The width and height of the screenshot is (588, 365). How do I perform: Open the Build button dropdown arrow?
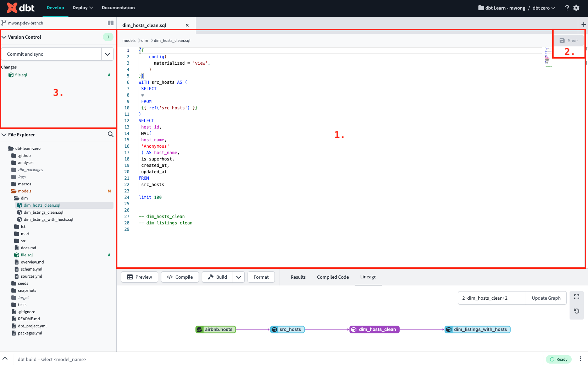[x=238, y=277]
